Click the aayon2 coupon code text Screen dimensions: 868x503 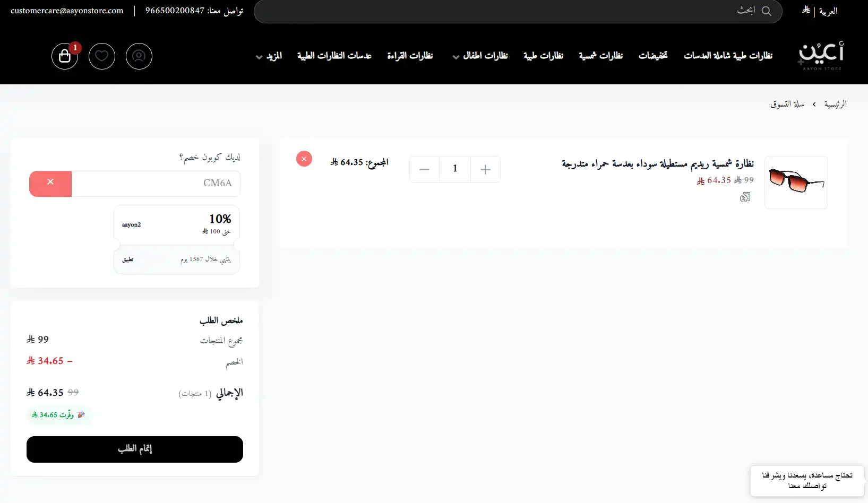pos(132,225)
